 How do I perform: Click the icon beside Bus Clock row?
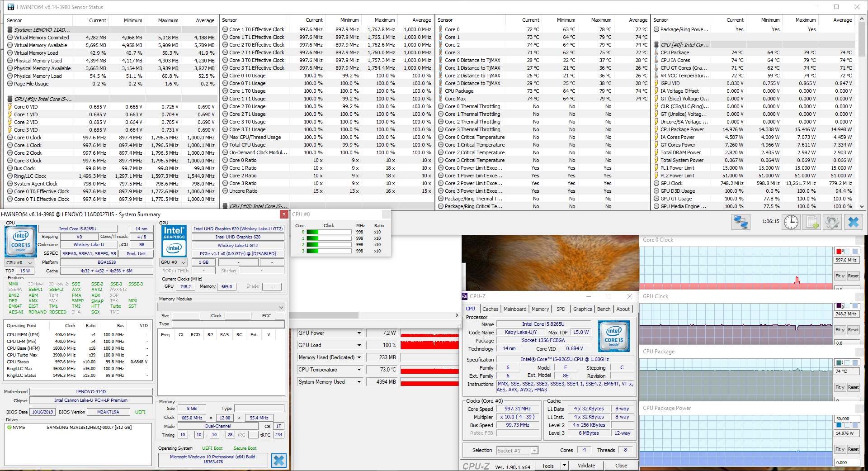(x=10, y=168)
